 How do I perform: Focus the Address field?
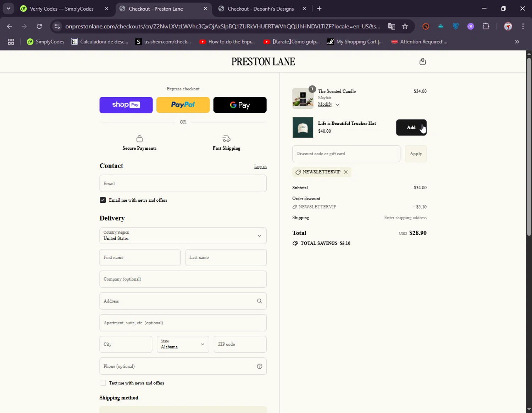(183, 301)
